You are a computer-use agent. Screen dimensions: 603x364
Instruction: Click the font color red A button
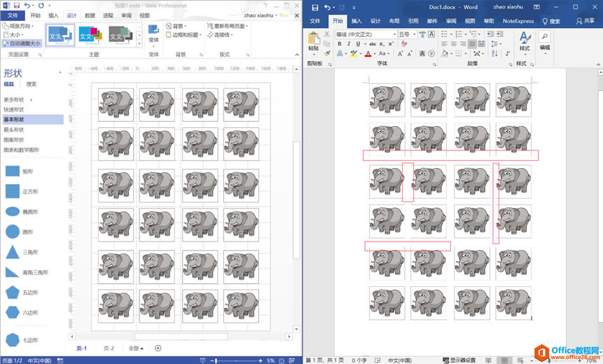point(368,54)
